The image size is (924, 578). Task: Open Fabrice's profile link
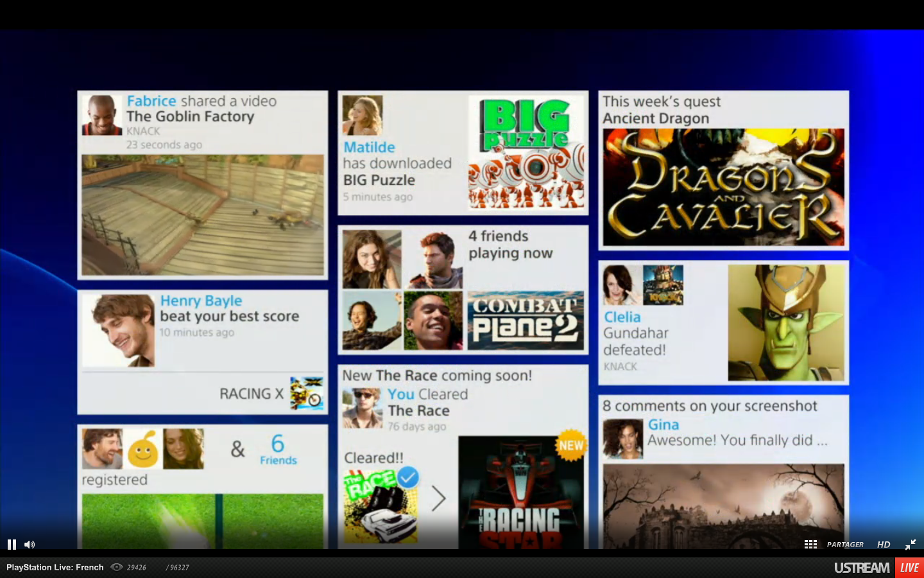click(152, 101)
